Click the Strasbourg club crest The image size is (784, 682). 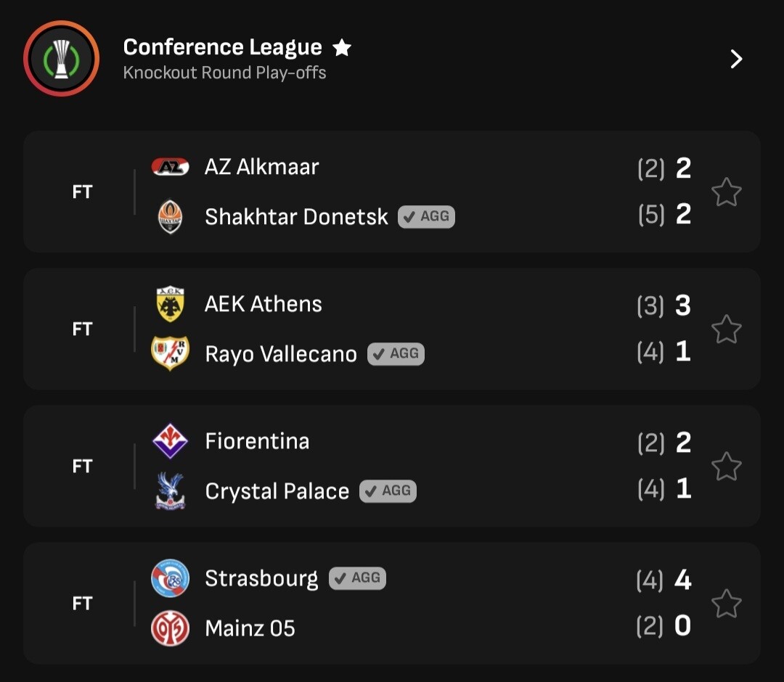(x=170, y=578)
